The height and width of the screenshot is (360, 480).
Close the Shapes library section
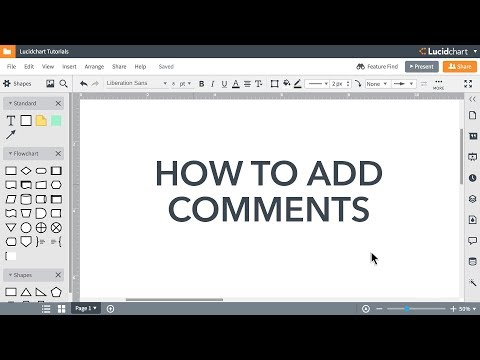click(58, 275)
